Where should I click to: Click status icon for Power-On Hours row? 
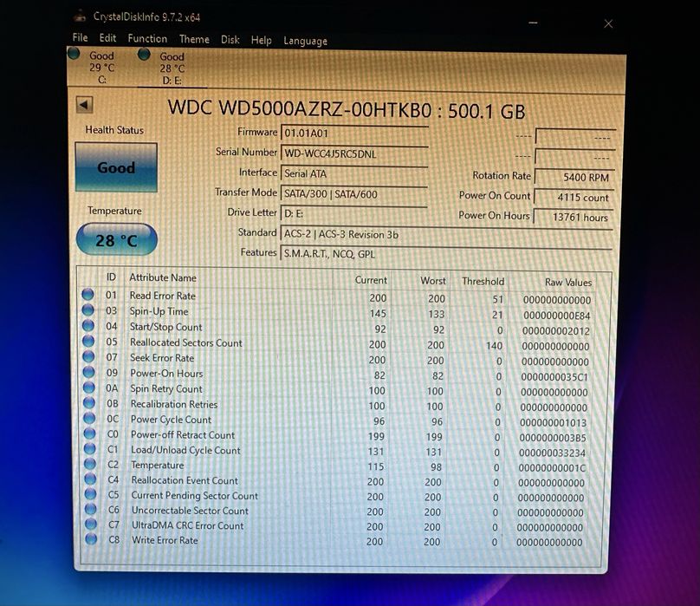coord(89,372)
